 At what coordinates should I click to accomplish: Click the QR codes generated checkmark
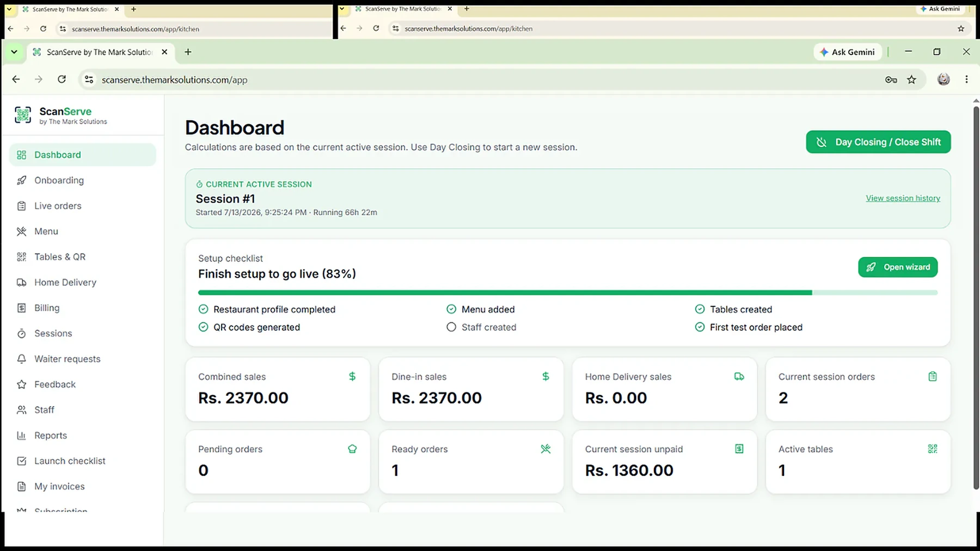point(203,327)
